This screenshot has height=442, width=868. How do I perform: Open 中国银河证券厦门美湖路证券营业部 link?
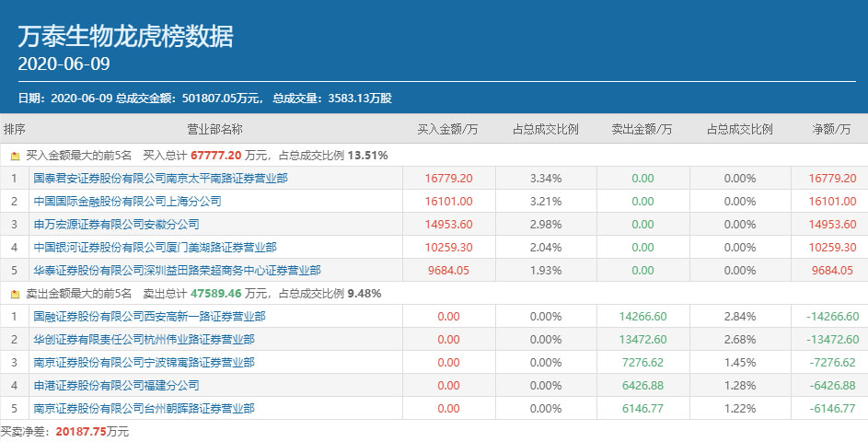(155, 247)
